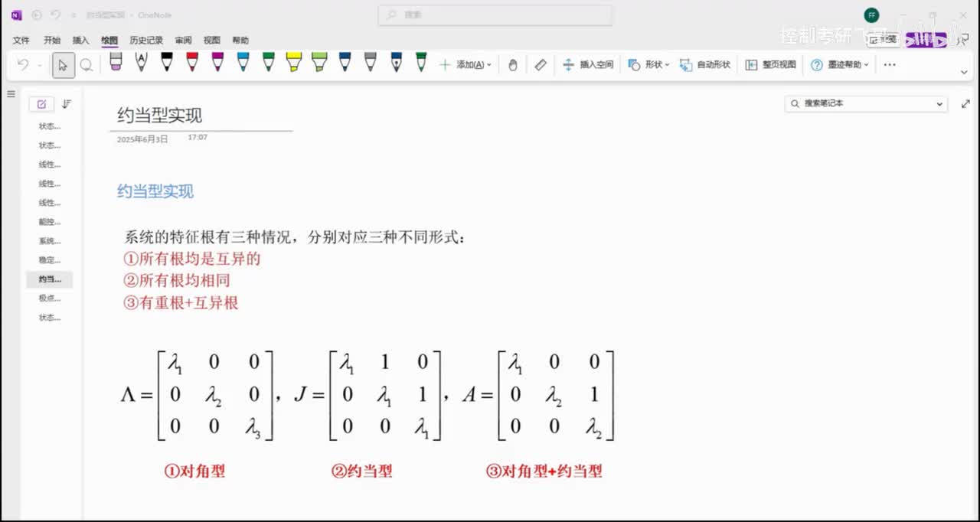Click the line ①所有根均是互异的

click(192, 259)
